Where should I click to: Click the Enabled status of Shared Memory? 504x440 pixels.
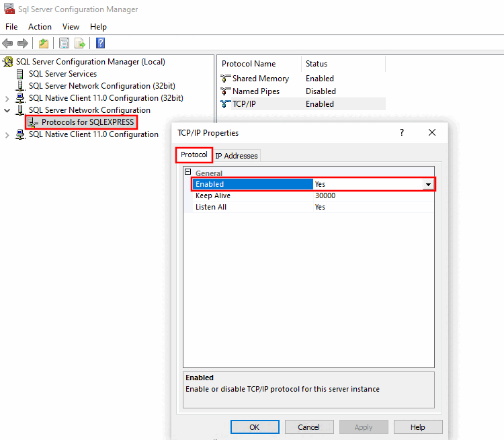coord(320,79)
